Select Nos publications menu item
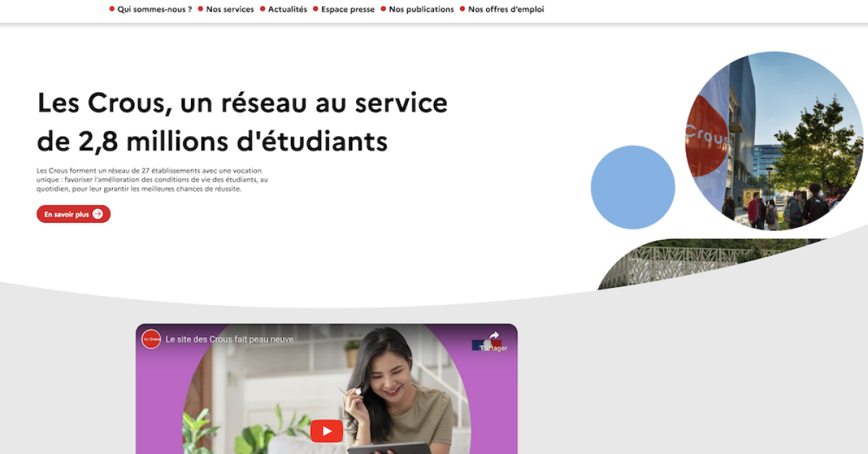 [422, 9]
